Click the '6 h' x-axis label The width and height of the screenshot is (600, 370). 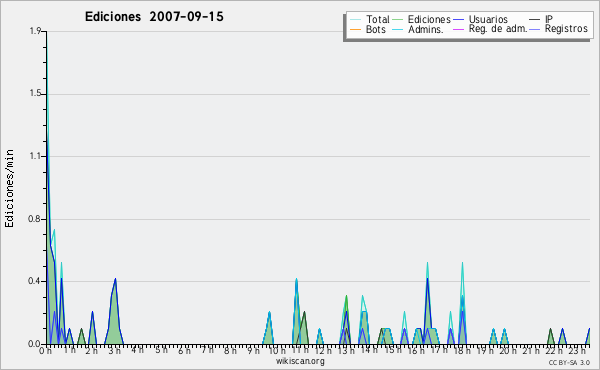coord(184,350)
